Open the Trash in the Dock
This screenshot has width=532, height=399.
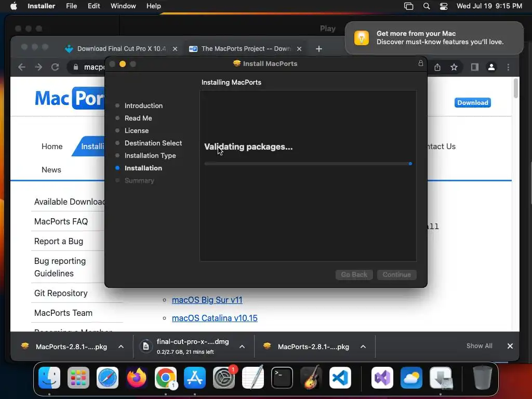click(x=483, y=377)
